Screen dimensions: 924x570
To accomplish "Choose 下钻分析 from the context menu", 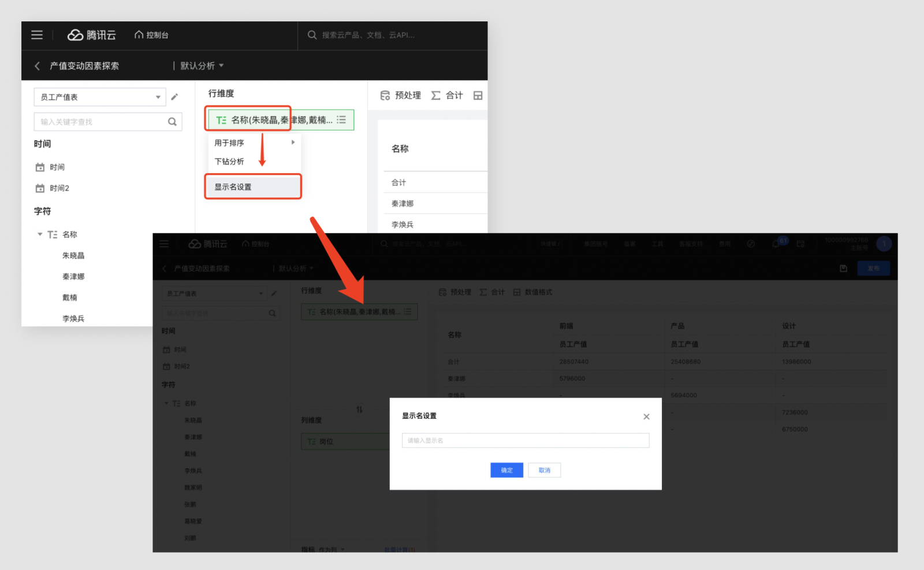I will click(x=254, y=162).
